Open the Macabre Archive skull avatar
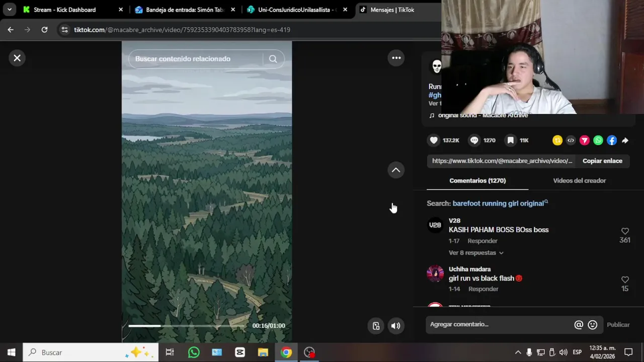Screen dimensions: 644x362 (436, 66)
